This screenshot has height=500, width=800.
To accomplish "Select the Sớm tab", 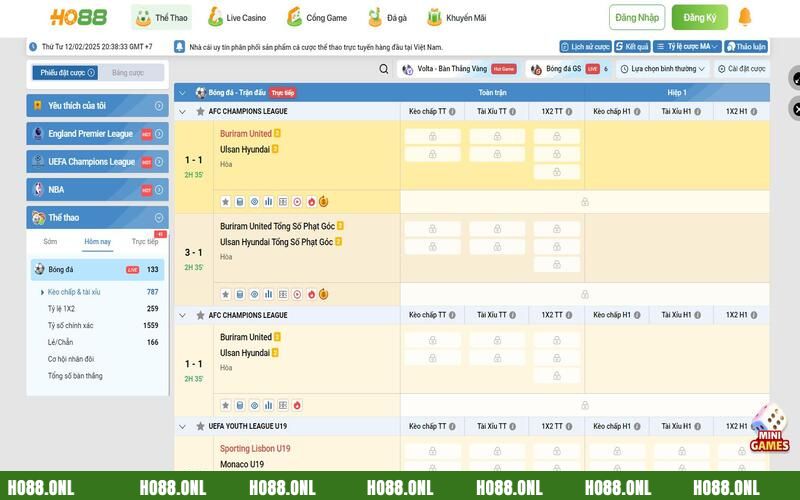I will pyautogui.click(x=51, y=241).
